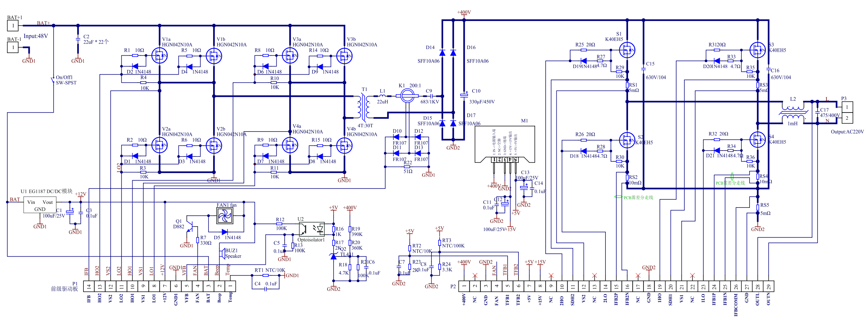The width and height of the screenshot is (868, 324).
Task: Select the M1 module package
Action: pyautogui.click(x=504, y=144)
